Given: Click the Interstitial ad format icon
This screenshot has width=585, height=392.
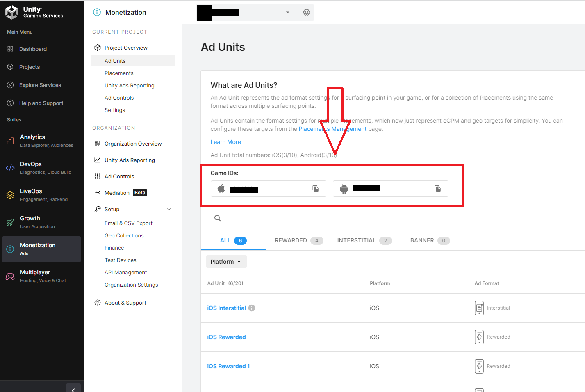Looking at the screenshot, I should pos(479,308).
